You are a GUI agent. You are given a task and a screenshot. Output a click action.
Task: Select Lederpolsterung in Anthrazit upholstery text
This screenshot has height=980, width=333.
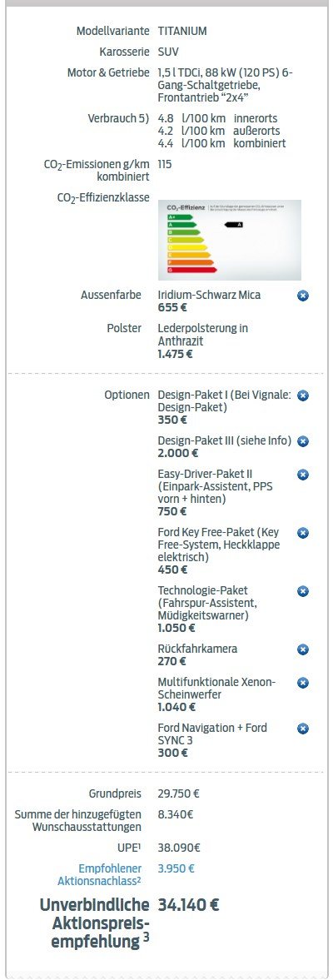tap(203, 335)
